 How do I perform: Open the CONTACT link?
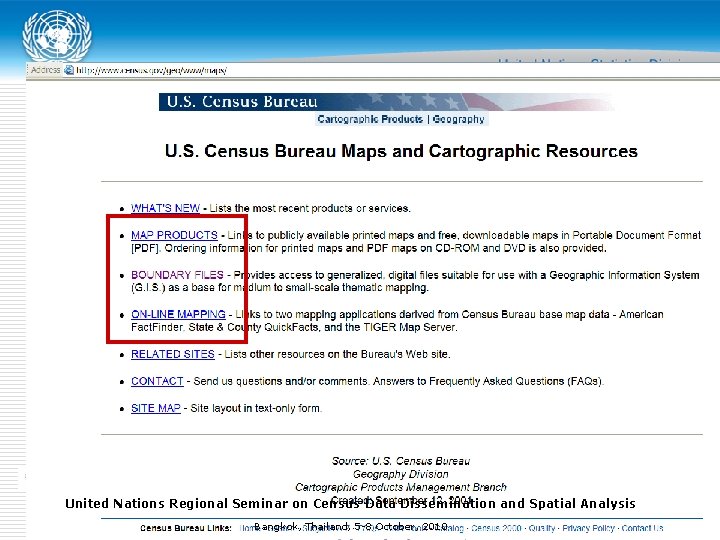157,381
